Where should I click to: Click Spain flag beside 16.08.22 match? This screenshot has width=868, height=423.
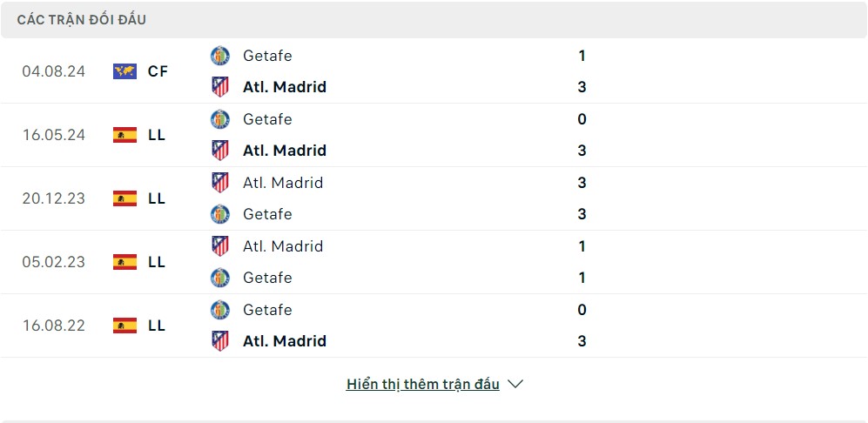[x=124, y=326]
